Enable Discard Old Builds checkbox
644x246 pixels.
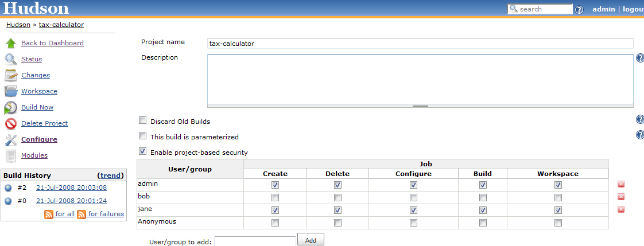[x=142, y=120]
